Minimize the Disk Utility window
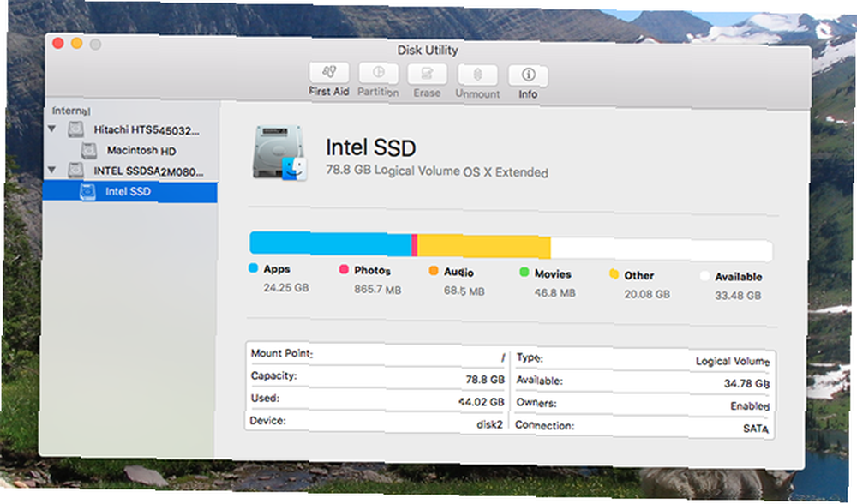857x504 pixels. coord(77,43)
